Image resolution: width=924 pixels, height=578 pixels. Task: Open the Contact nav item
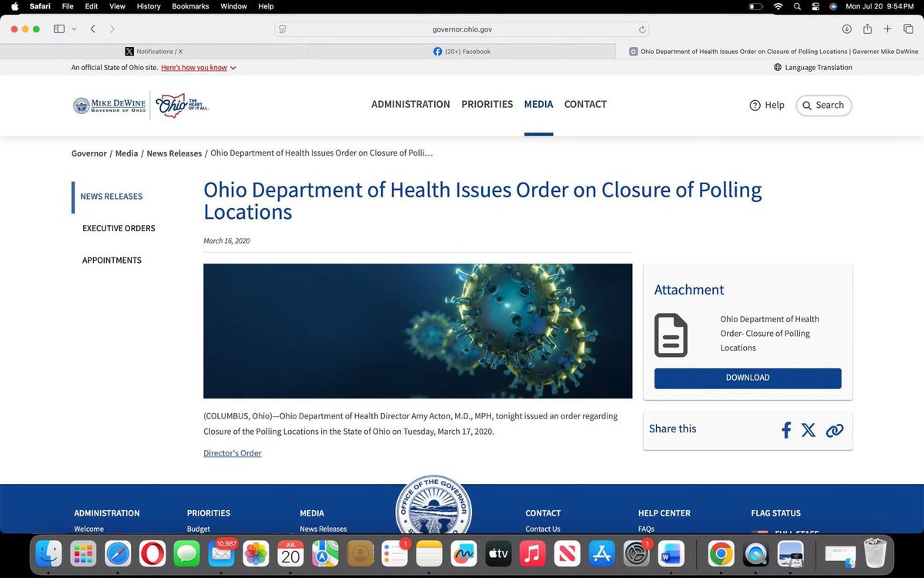pos(585,105)
